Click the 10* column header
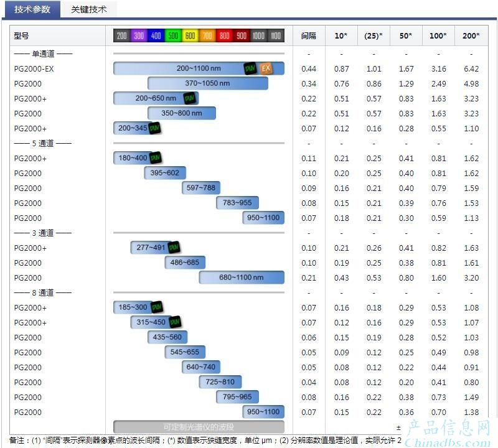The width and height of the screenshot is (498, 448). 341,35
